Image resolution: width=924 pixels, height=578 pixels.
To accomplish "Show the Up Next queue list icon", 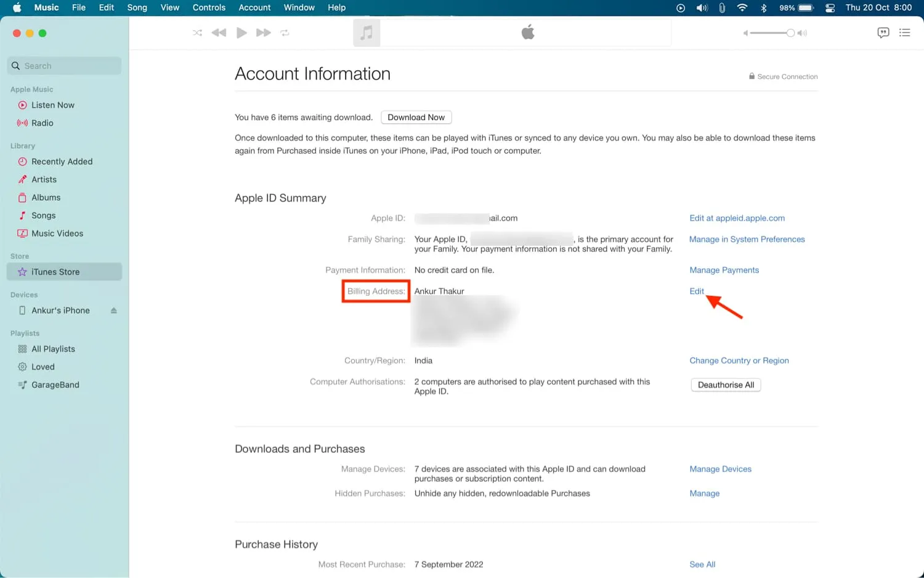I will click(x=904, y=33).
